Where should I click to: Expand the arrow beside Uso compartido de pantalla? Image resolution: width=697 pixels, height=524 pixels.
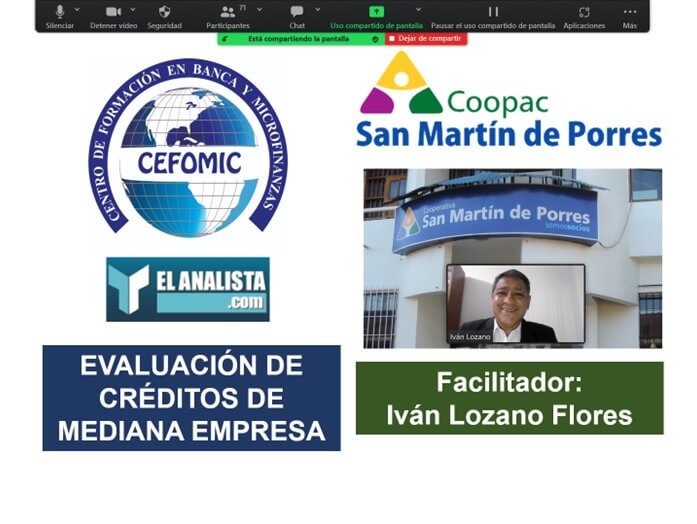coord(419,10)
